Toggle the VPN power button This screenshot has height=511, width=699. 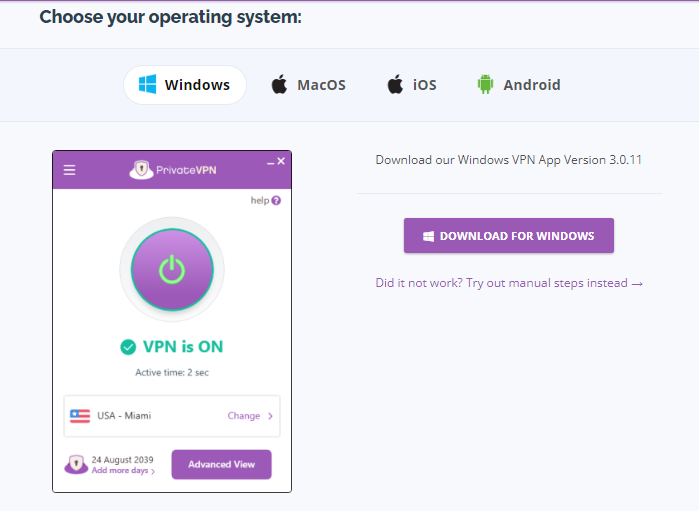pyautogui.click(x=172, y=269)
